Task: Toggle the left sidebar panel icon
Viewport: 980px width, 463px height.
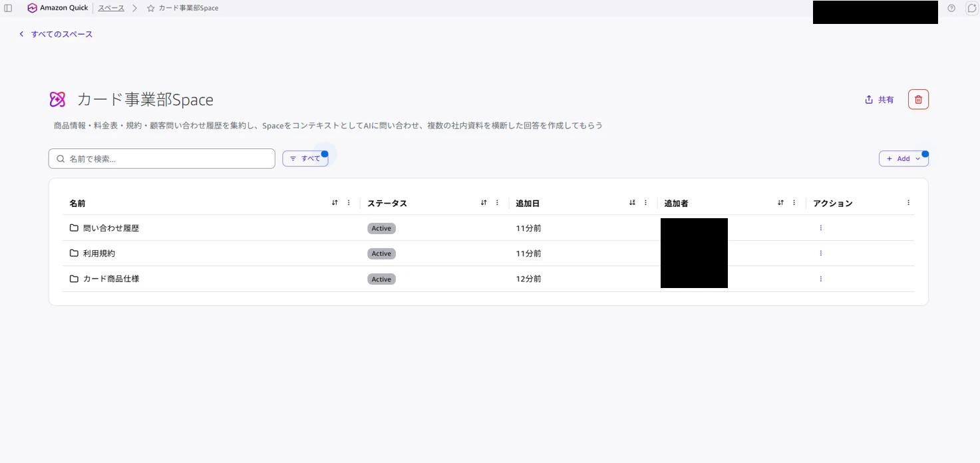Action: (8, 8)
